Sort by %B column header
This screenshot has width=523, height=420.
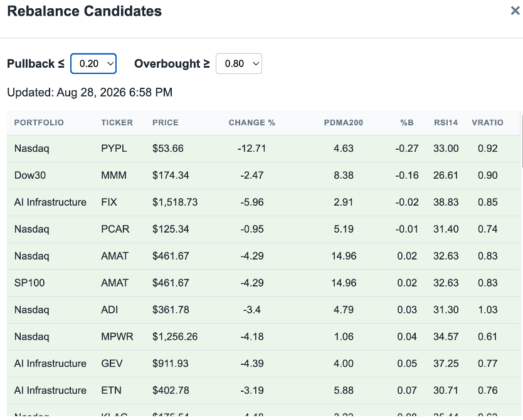[x=407, y=122]
